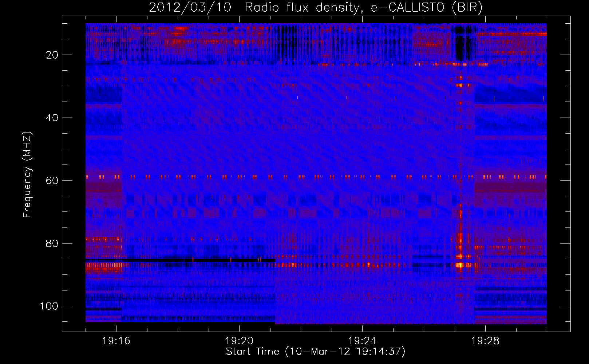Click the 60 frequency tick label
Image resolution: width=589 pixels, height=364 pixels.
tap(52, 181)
